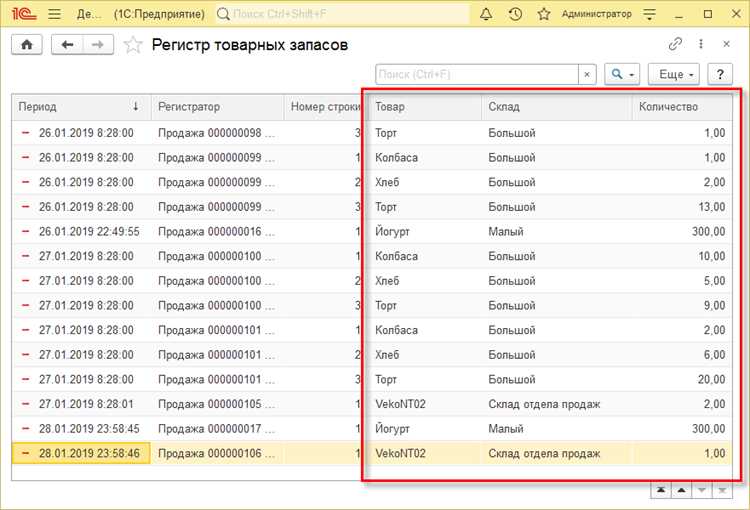Viewport: 750px width, 510px height.
Task: Move up one record with arrow
Action: pyautogui.click(x=681, y=490)
